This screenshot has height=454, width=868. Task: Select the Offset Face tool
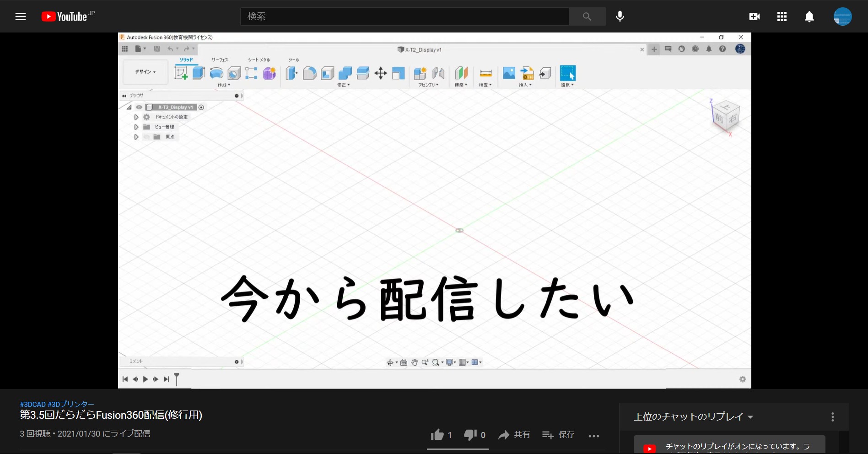(x=363, y=73)
